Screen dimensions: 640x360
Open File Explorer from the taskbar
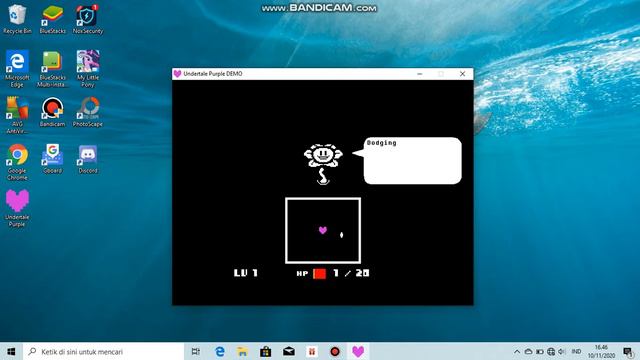coord(242,351)
